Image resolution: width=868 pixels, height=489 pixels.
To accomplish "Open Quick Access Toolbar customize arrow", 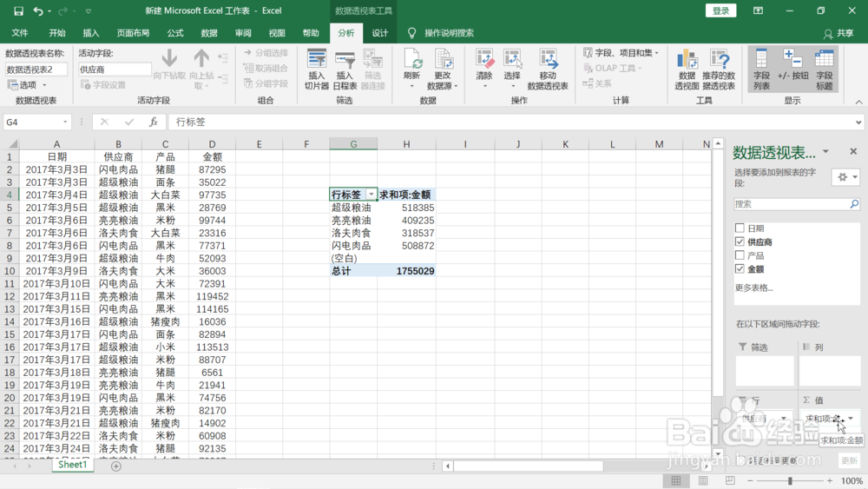I will pyautogui.click(x=88, y=10).
